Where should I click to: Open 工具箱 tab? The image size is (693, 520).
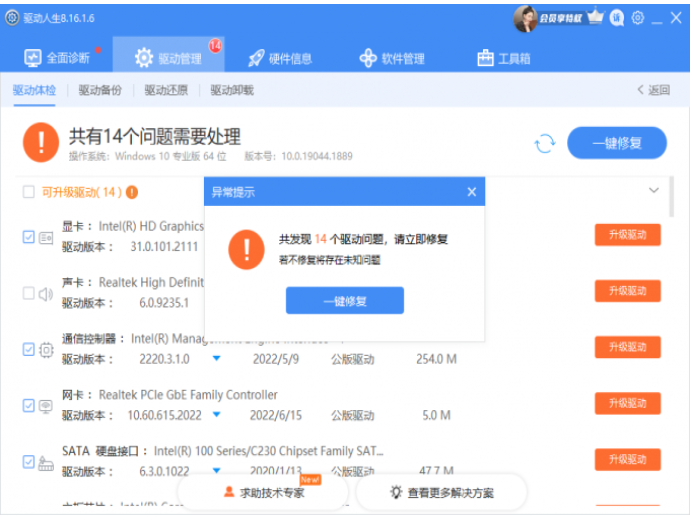click(x=504, y=58)
